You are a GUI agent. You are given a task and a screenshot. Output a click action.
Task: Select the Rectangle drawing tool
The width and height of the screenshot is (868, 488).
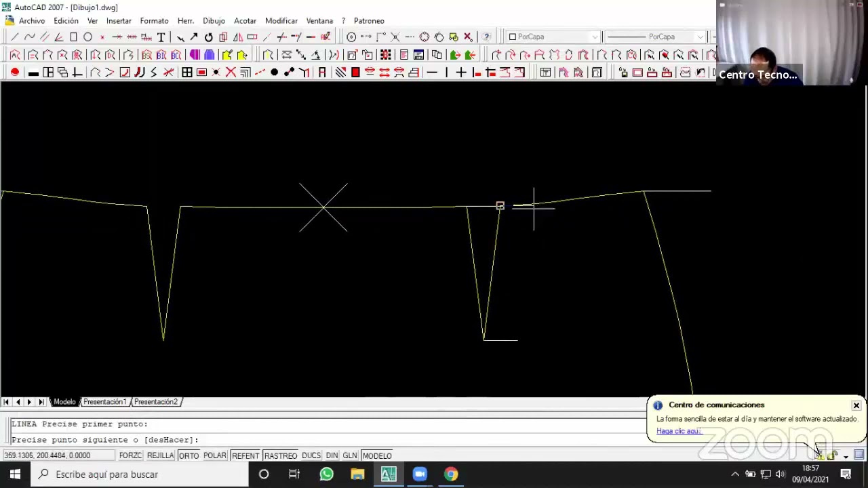tap(73, 37)
